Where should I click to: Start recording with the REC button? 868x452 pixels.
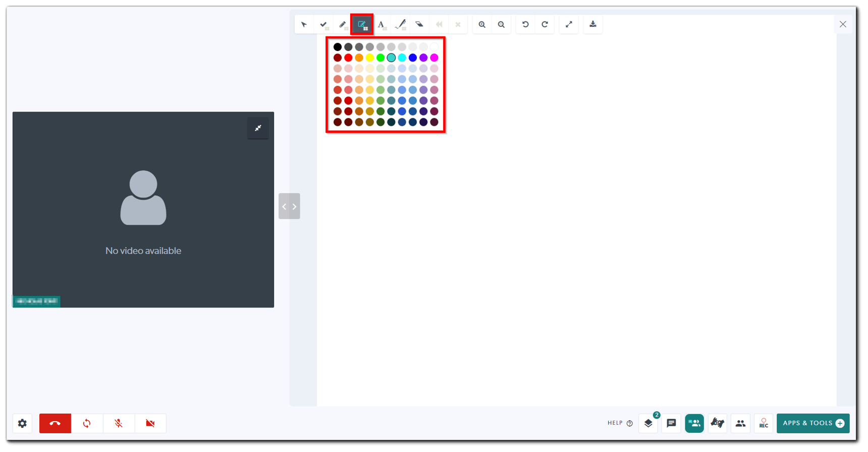[x=764, y=423]
